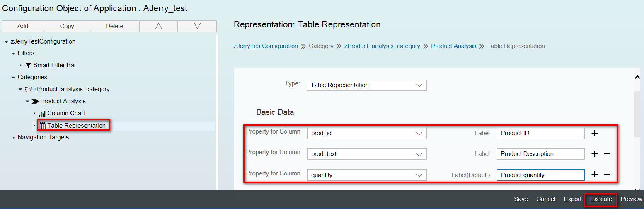This screenshot has width=644, height=209.
Task: Click the move up triangle button
Action: point(158,26)
